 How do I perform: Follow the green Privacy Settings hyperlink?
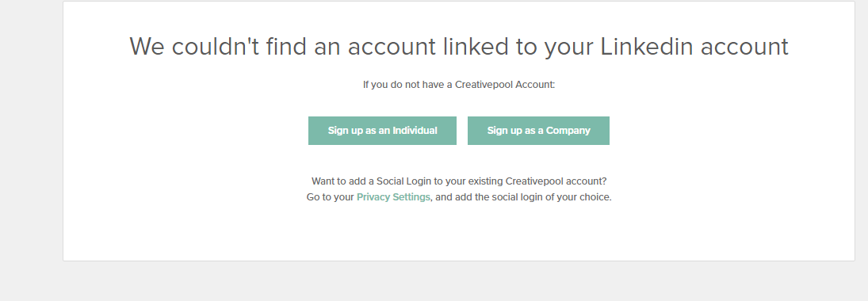[x=393, y=197]
